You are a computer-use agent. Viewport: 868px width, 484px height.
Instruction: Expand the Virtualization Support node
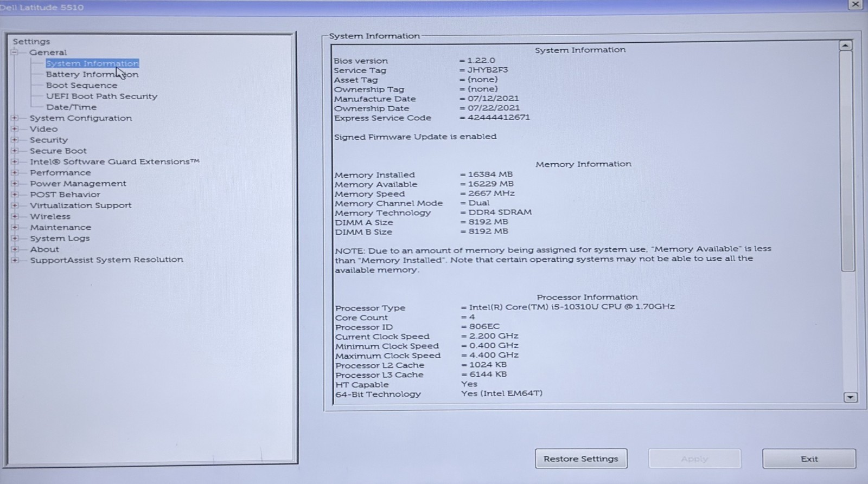point(15,205)
